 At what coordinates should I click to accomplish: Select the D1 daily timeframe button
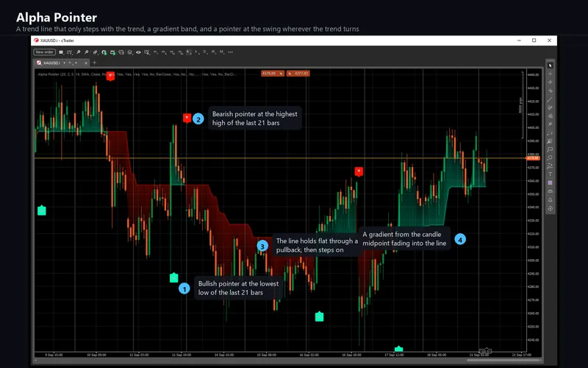pyautogui.click(x=205, y=52)
